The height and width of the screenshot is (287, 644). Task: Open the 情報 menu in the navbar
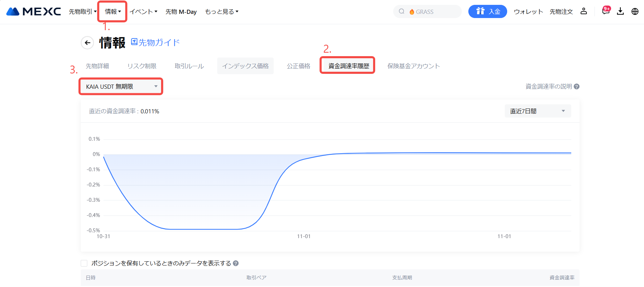pos(113,12)
